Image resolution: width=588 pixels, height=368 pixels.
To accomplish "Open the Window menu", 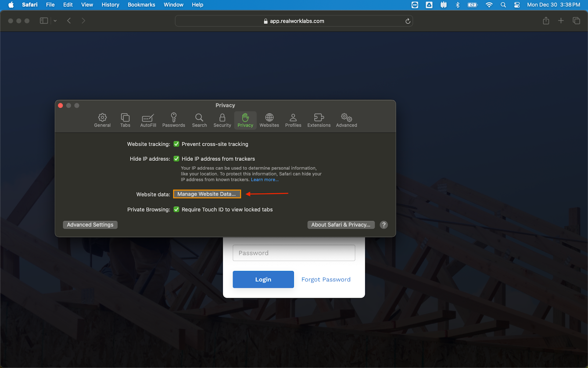I will click(x=173, y=5).
